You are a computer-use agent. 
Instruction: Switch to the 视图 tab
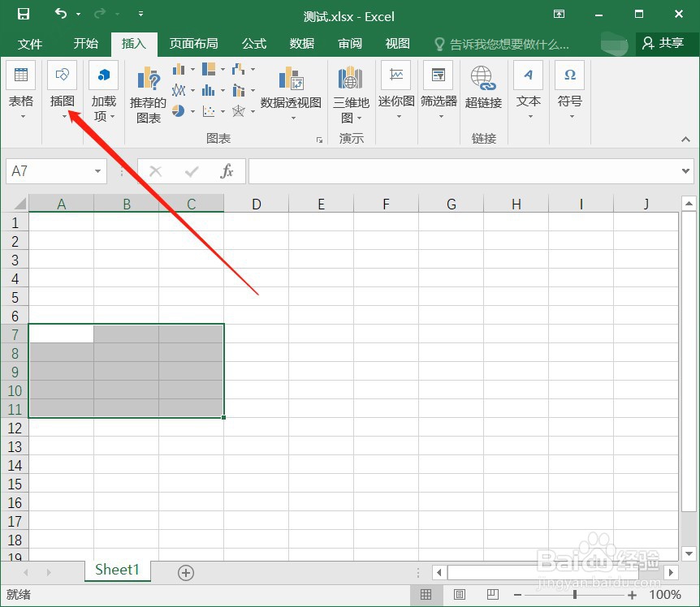(398, 44)
